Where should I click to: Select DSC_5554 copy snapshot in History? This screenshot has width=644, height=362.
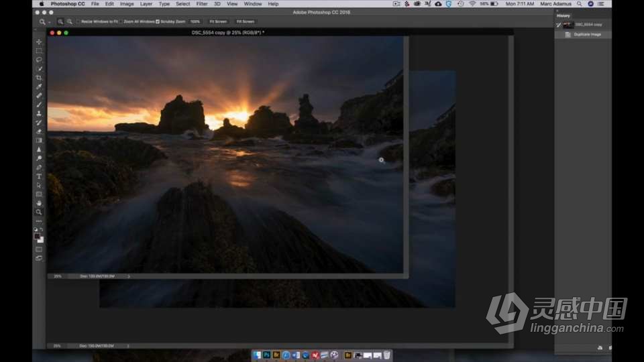[583, 25]
